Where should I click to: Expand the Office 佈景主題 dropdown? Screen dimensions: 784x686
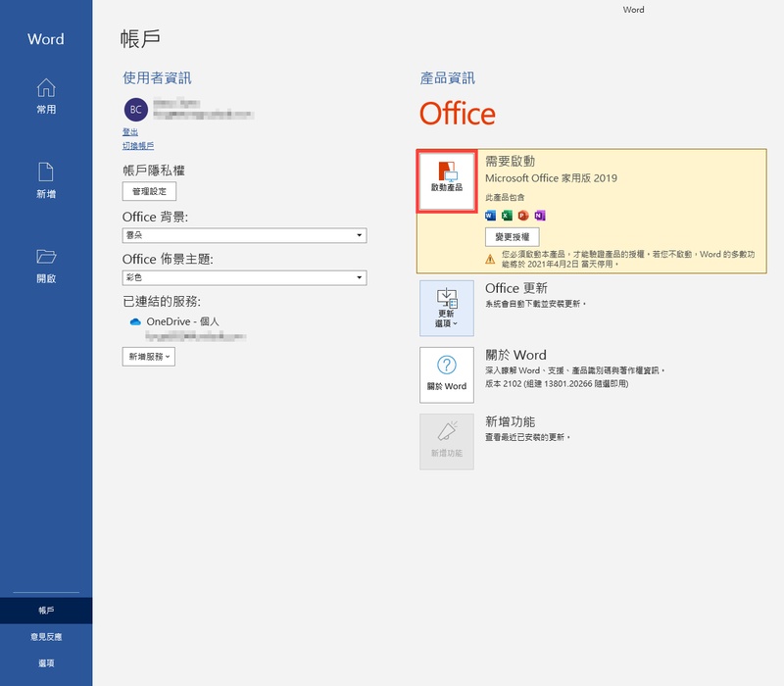(x=244, y=278)
